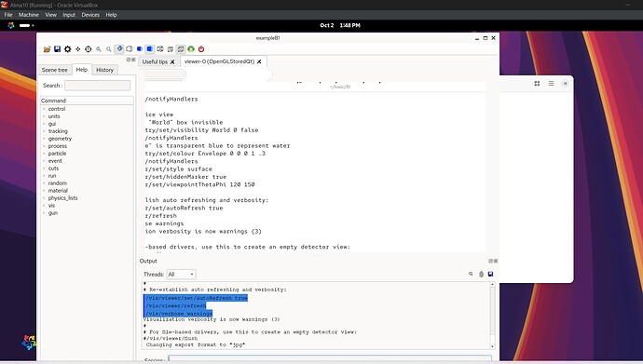Viewport: 643px width, 364px height.
Task: Select the Pick crosshair-circle tool
Action: [x=89, y=49]
